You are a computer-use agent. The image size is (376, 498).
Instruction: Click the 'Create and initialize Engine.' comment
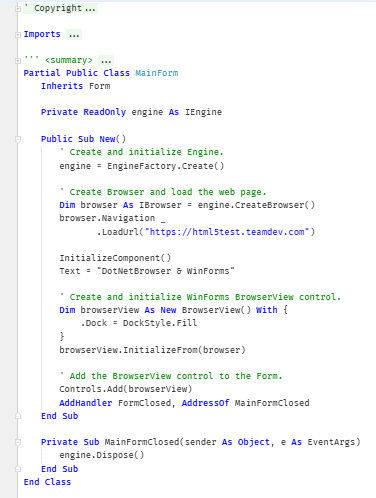pos(141,152)
